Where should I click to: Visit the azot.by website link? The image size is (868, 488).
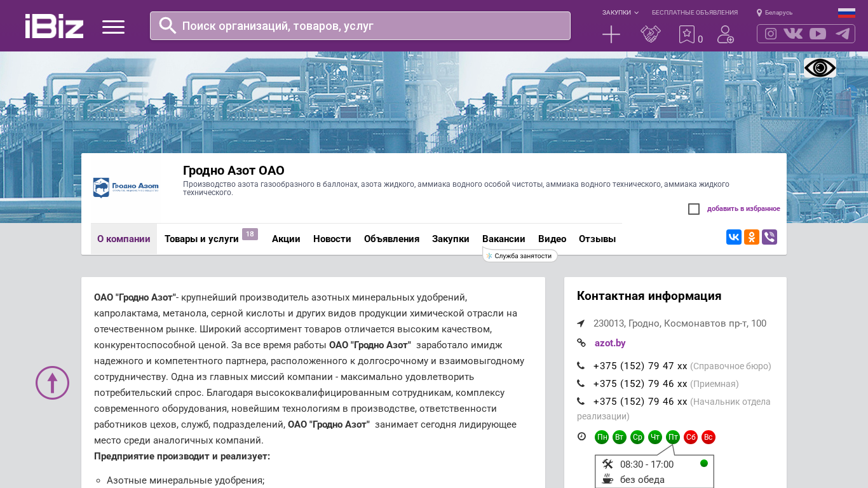pyautogui.click(x=610, y=343)
